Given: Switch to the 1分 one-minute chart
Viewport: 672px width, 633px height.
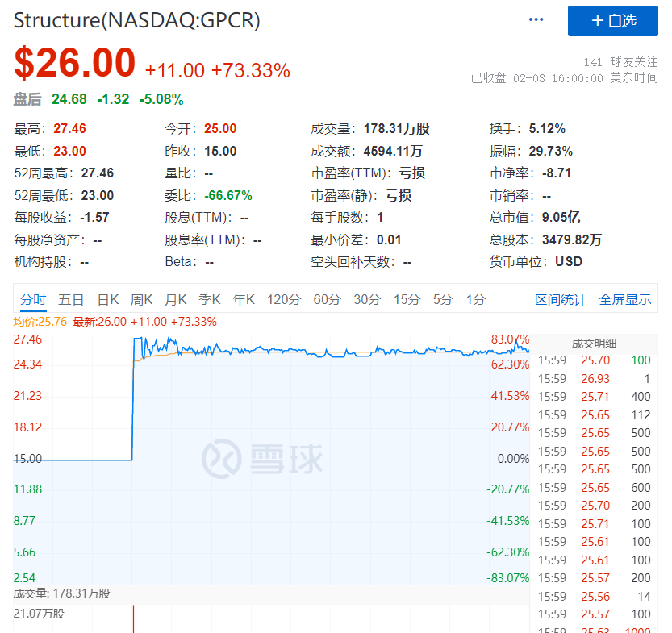Looking at the screenshot, I should 475,298.
